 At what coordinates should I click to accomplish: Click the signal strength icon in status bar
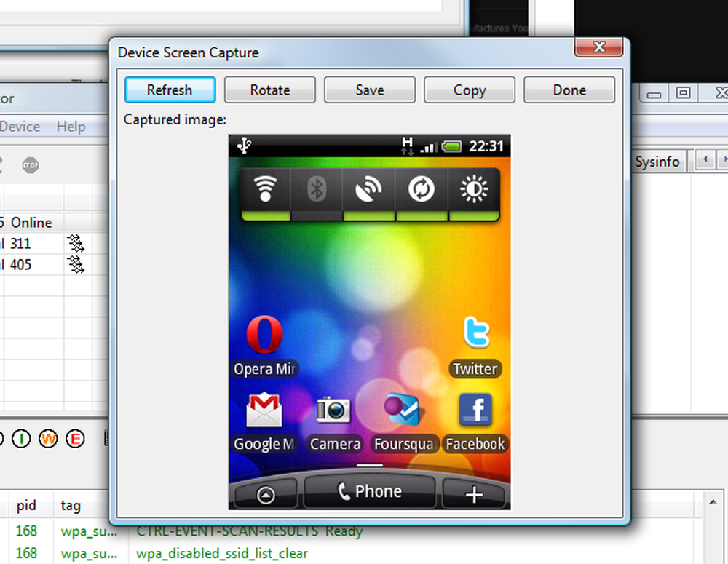(429, 148)
